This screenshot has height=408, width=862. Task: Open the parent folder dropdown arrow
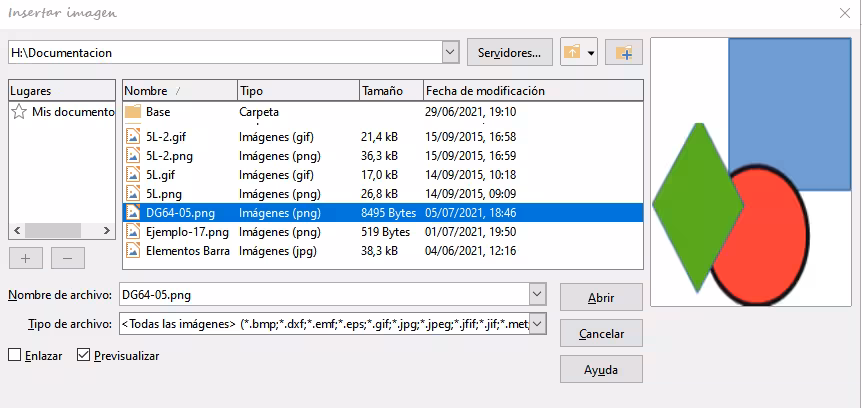click(591, 53)
